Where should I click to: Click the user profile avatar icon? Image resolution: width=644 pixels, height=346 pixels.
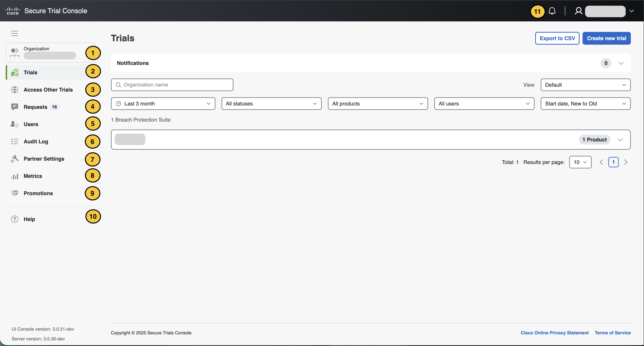pyautogui.click(x=578, y=11)
